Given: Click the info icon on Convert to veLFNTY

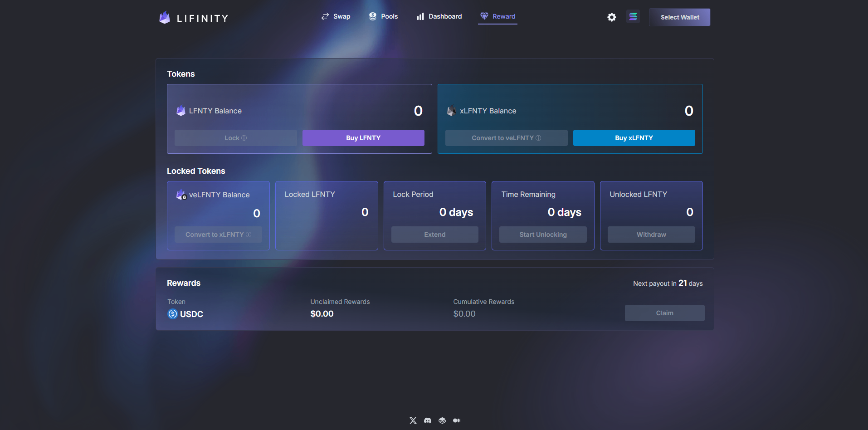Looking at the screenshot, I should pos(538,138).
